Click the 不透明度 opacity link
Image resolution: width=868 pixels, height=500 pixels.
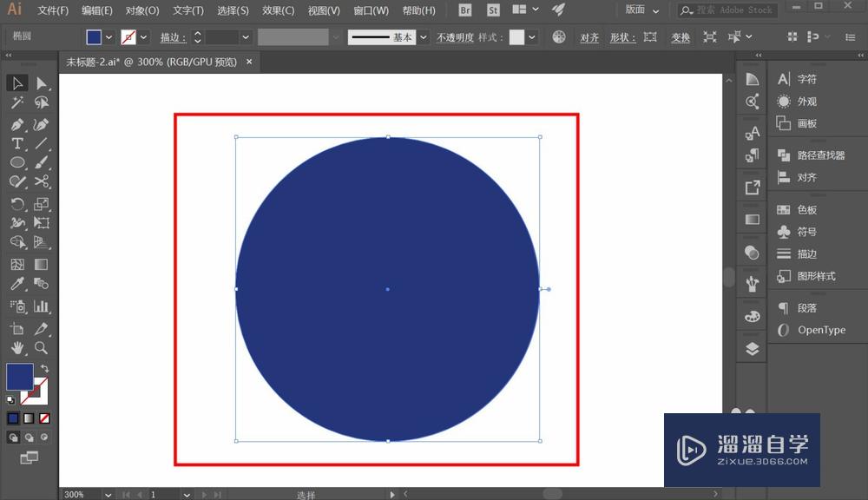[x=455, y=37]
